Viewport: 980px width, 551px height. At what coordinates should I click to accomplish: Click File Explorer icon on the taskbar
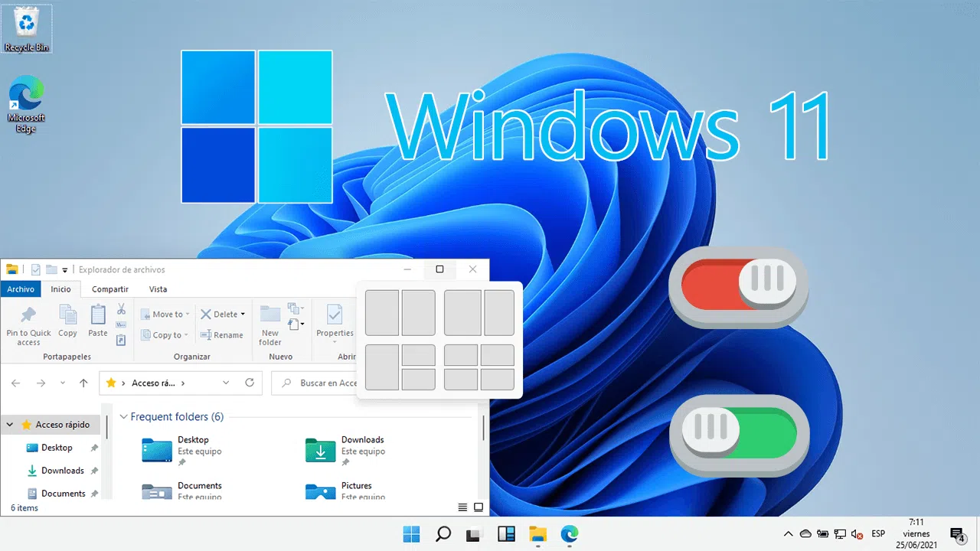pos(537,534)
